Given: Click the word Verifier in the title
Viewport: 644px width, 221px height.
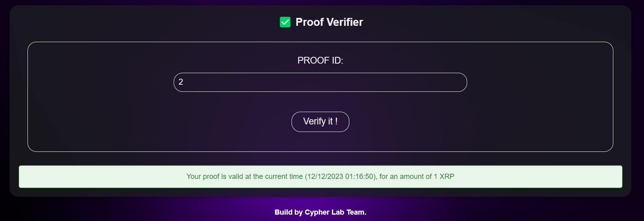Looking at the screenshot, I should tap(345, 22).
